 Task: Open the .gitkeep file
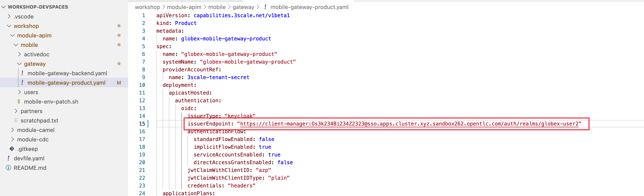tap(27, 149)
